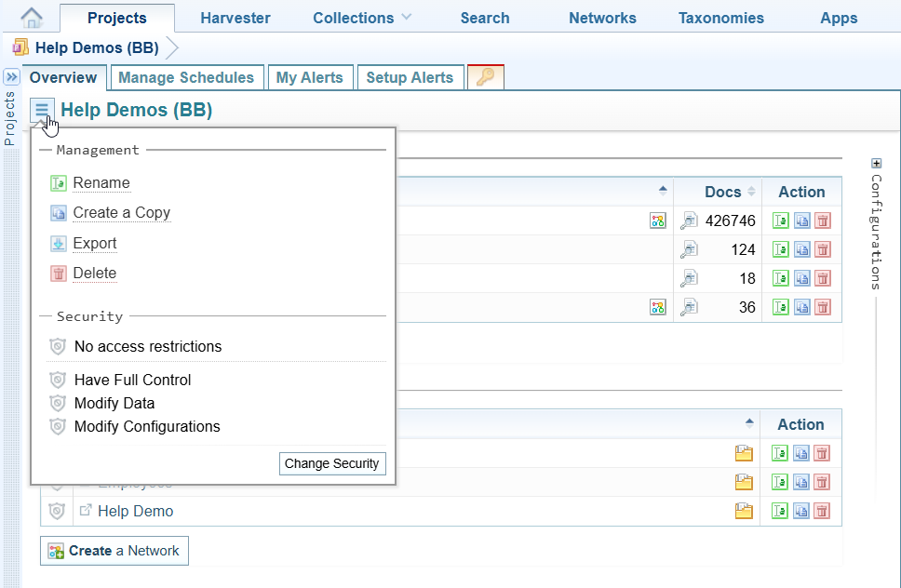Viewport: 901px width, 588px height.
Task: Click the green rename icon in the 124 docs row
Action: (x=781, y=249)
